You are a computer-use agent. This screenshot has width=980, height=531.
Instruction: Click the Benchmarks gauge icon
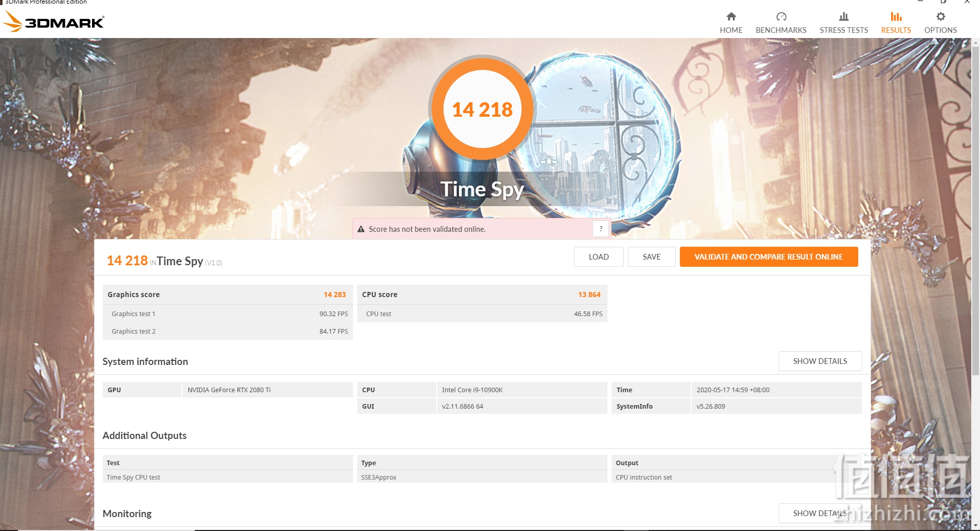[x=781, y=16]
